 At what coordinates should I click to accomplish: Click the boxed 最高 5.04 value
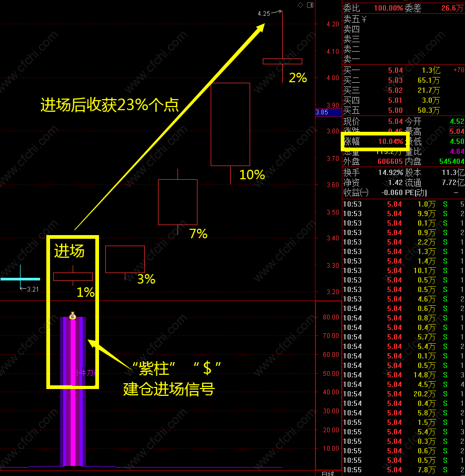coord(457,131)
